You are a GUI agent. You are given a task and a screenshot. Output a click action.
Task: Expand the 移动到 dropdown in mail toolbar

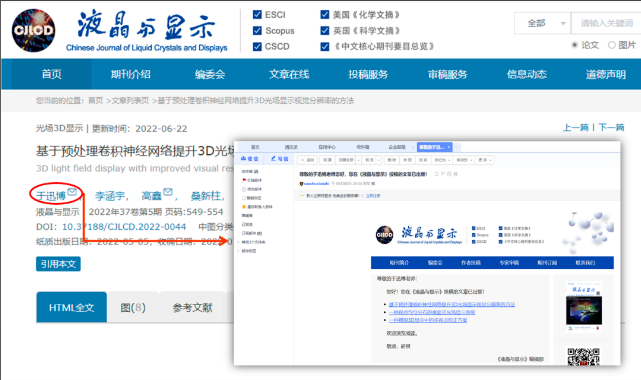(464, 160)
